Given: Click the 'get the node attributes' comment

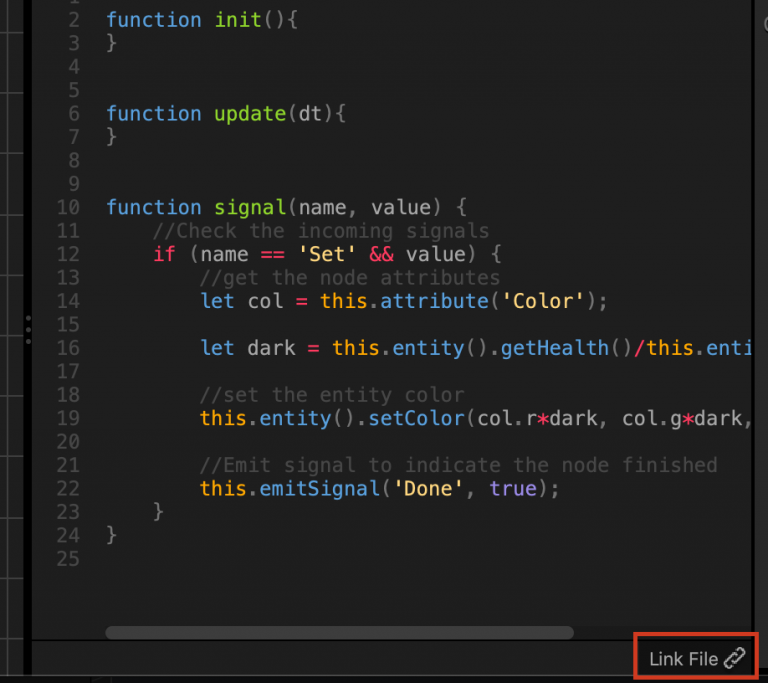Looking at the screenshot, I should pyautogui.click(x=350, y=278).
